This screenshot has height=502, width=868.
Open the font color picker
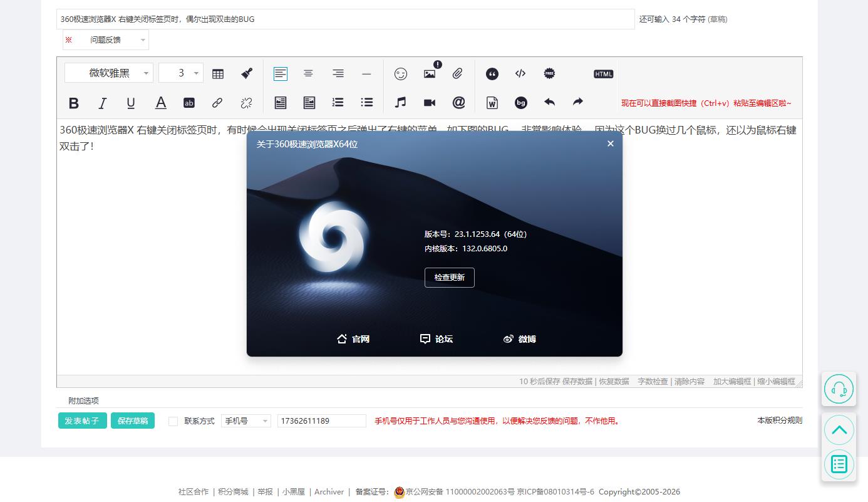coord(161,103)
